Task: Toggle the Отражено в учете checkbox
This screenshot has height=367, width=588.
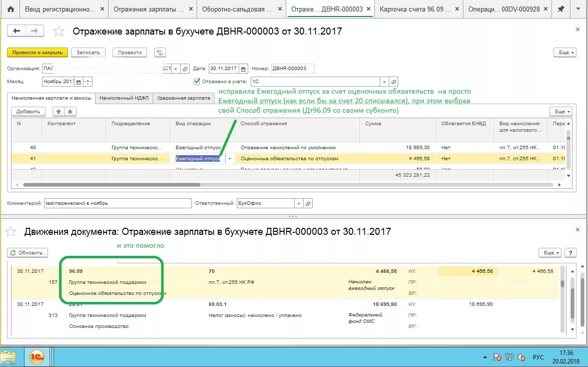Action: [x=197, y=80]
